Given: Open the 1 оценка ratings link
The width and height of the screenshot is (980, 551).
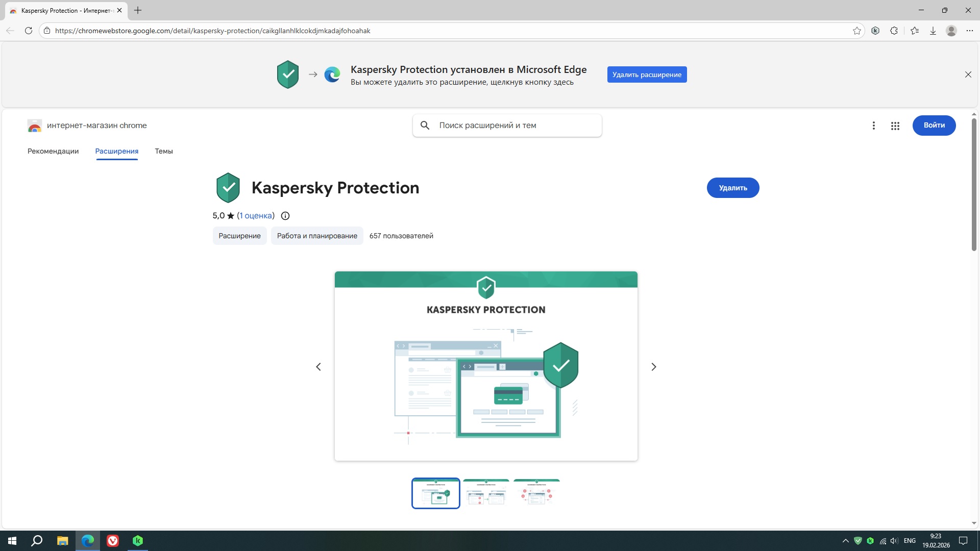Looking at the screenshot, I should pyautogui.click(x=256, y=216).
